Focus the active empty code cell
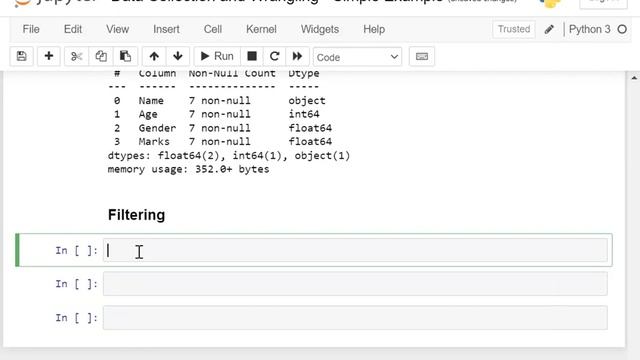Viewport: 640px width, 360px height. 355,250
